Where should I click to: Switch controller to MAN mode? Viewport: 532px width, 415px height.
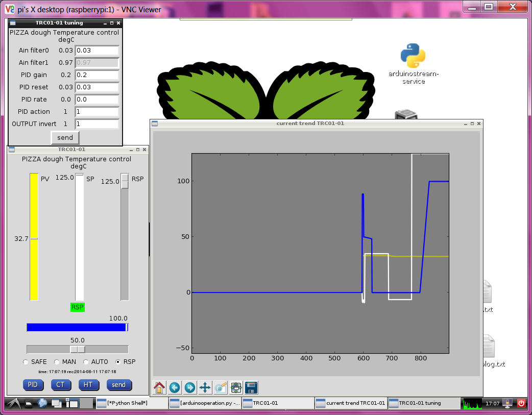(57, 362)
